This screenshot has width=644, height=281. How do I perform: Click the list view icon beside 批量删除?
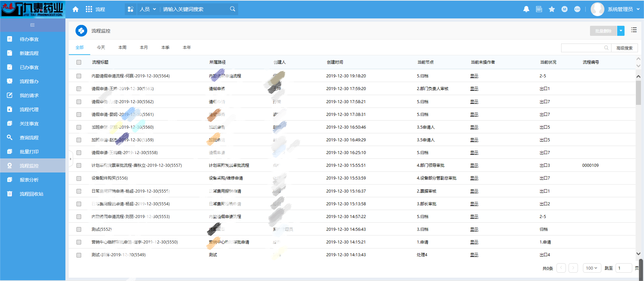click(634, 30)
